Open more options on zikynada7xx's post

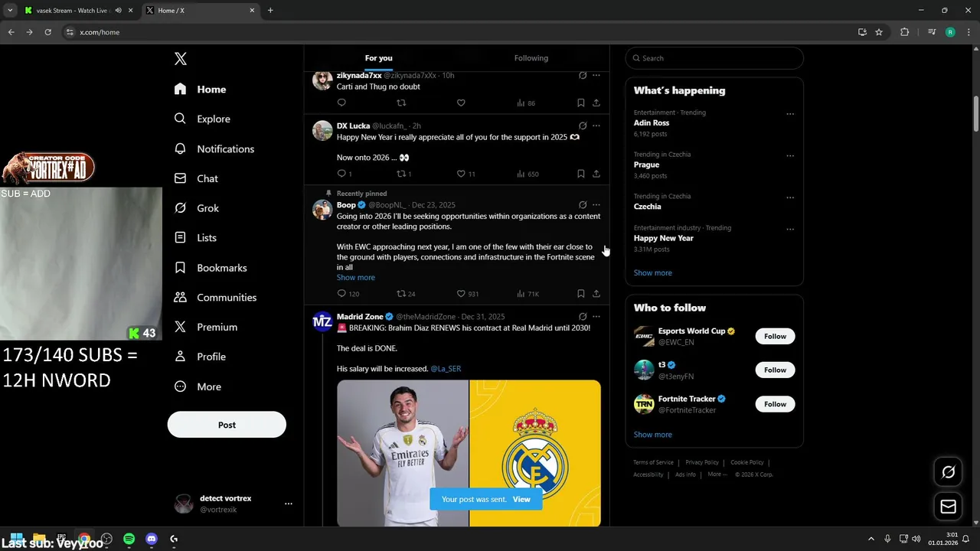pos(596,76)
